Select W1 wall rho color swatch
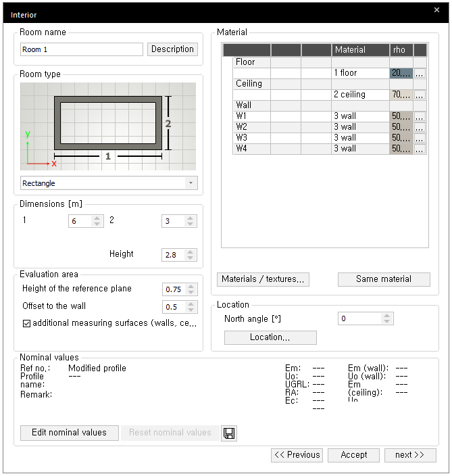452x476 pixels. [401, 116]
